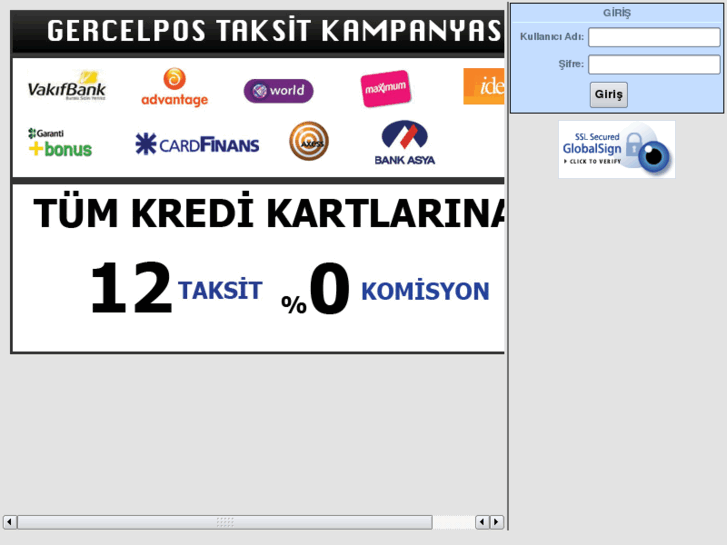This screenshot has width=727, height=545.
Task: Click the TÜM KREDİ KARTLARINA headline text
Action: [x=269, y=212]
